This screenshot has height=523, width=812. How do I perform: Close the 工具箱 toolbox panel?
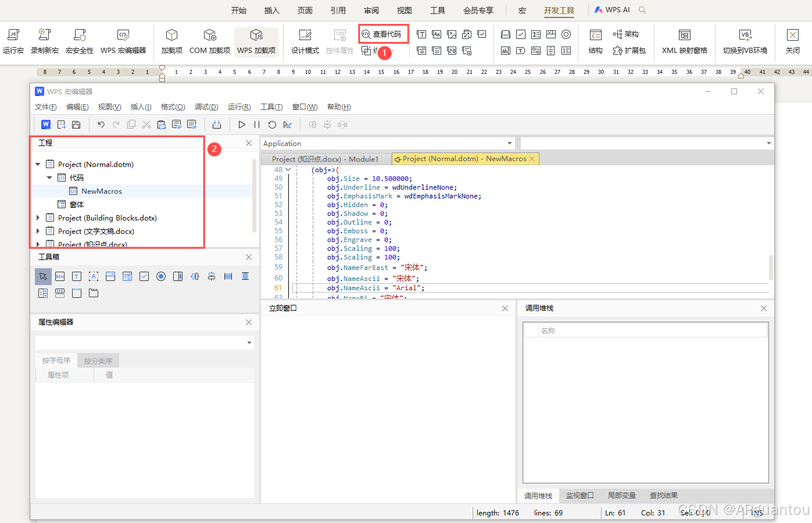249,257
